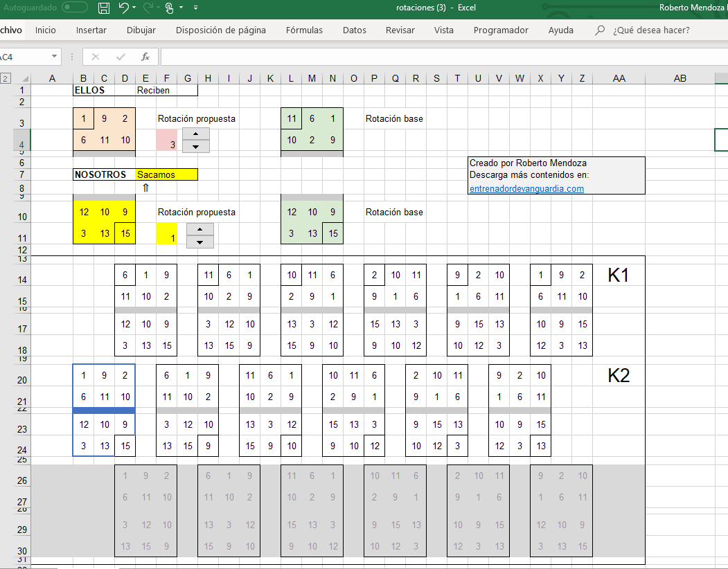Click the Save icon in quick access toolbar
Screen dimensions: 728x569
point(104,8)
